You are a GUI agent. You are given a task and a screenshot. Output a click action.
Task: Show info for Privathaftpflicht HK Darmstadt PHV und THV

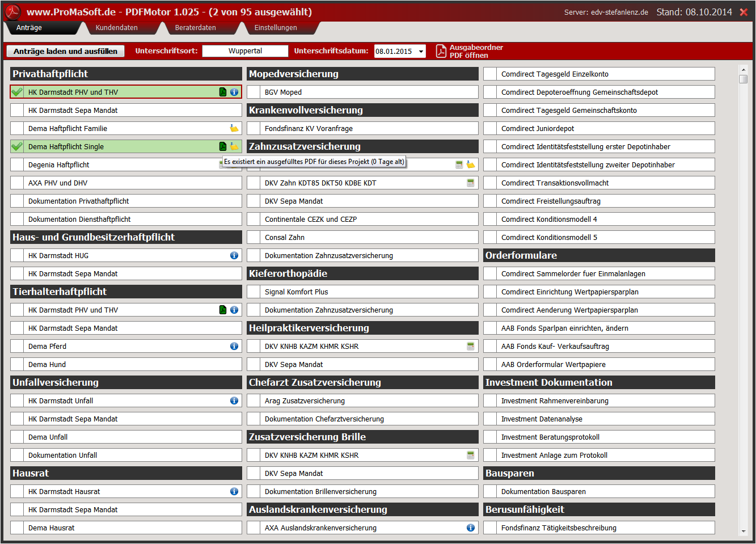tap(234, 92)
